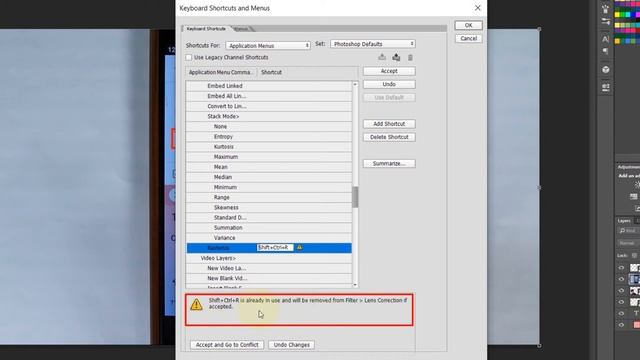The image size is (640, 360).
Task: Collapse the Stack Mode> group
Action: click(x=269, y=116)
